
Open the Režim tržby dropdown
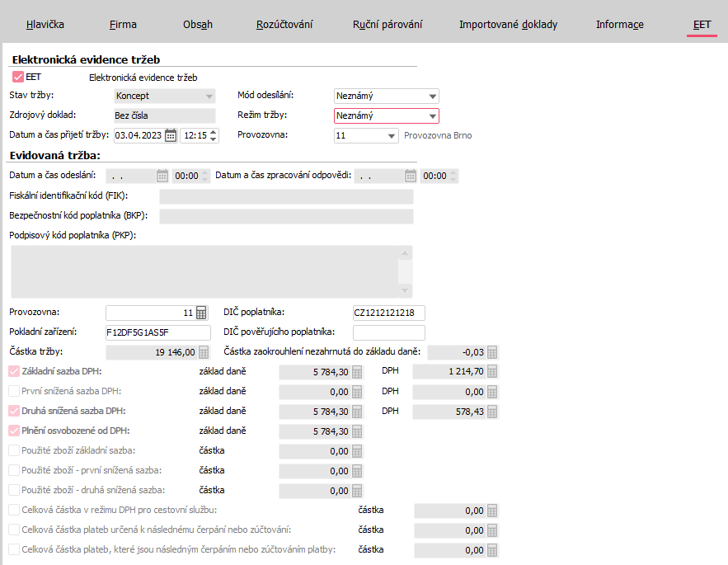[433, 116]
